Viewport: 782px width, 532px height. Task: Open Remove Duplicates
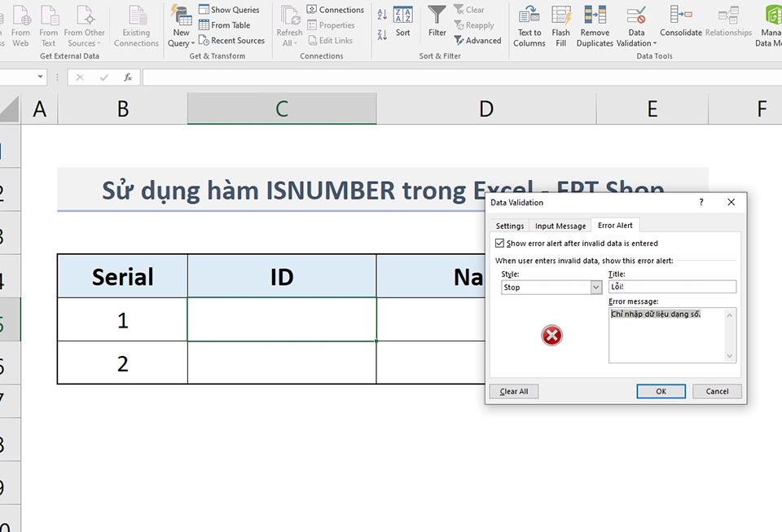point(595,26)
